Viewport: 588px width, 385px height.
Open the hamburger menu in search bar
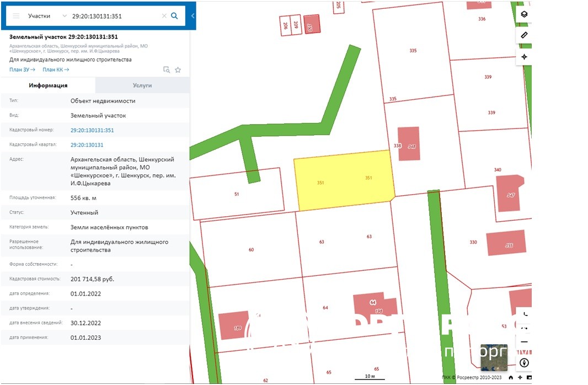point(16,16)
